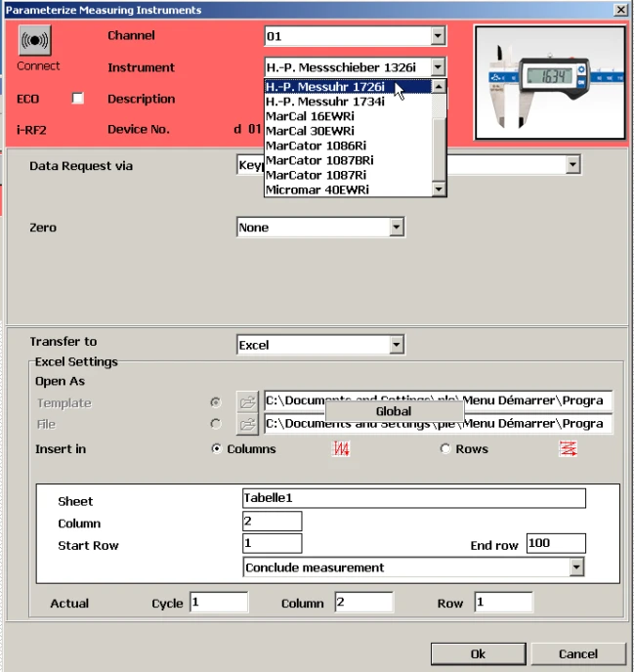Select the Columns radio button

coord(217,449)
